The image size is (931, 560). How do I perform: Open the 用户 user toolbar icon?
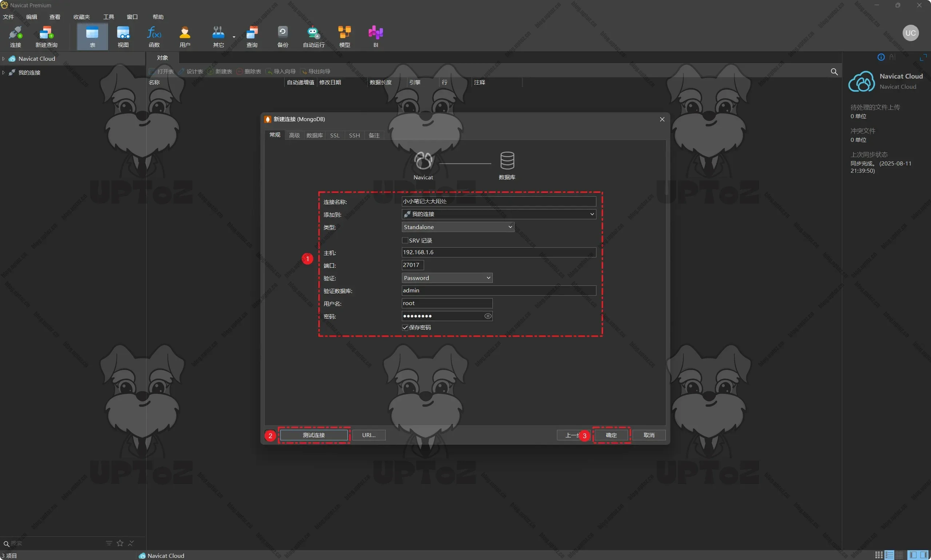pos(185,37)
